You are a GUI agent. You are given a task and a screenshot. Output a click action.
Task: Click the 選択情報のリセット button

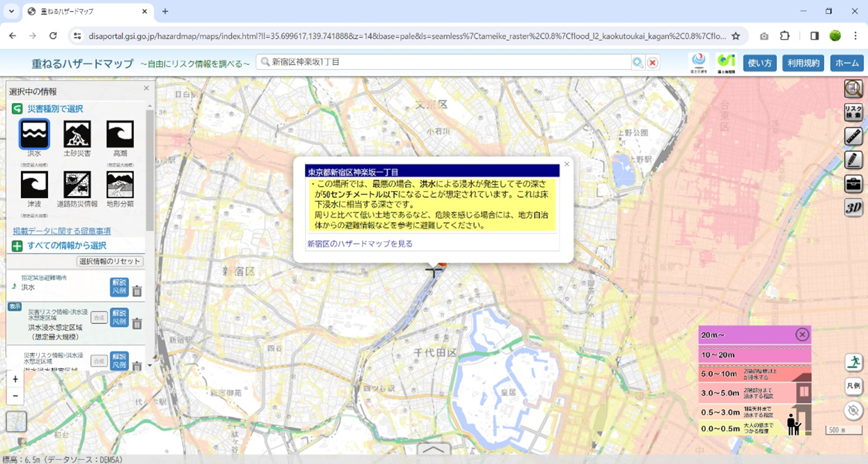pyautogui.click(x=110, y=261)
